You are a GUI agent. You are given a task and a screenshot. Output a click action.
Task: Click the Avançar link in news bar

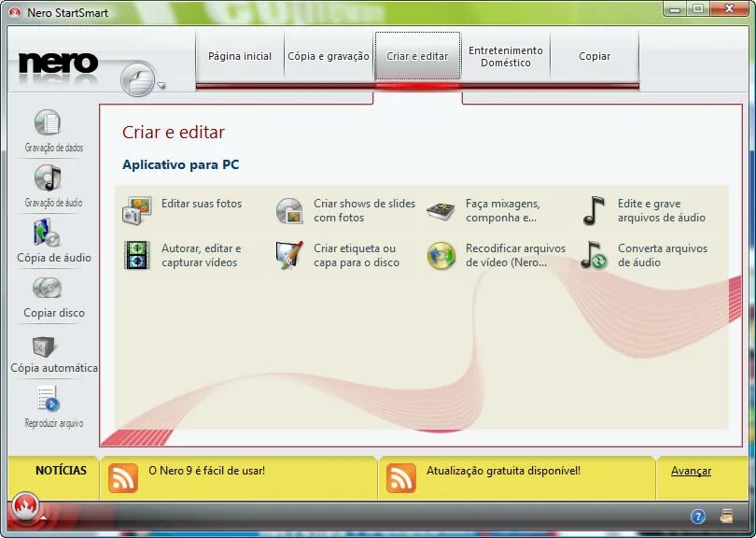coord(691,471)
